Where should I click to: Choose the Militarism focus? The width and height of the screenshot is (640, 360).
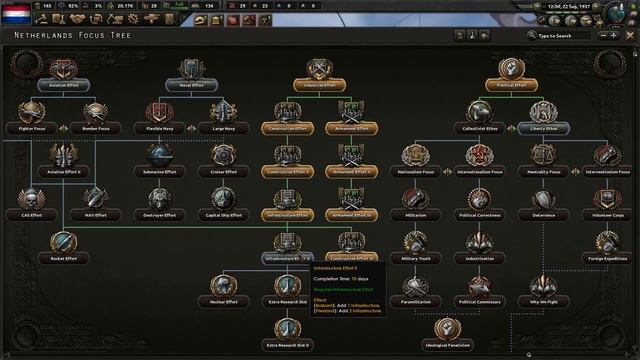[416, 205]
